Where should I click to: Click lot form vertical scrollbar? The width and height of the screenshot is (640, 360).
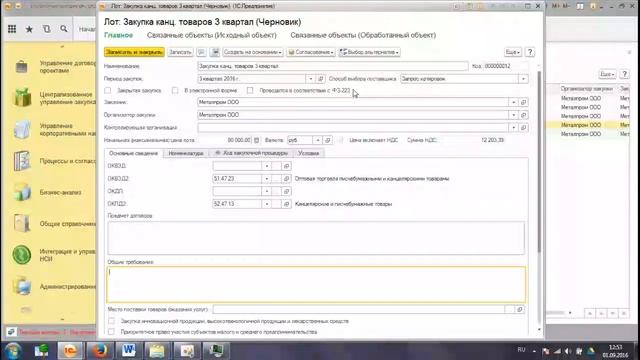539,163
